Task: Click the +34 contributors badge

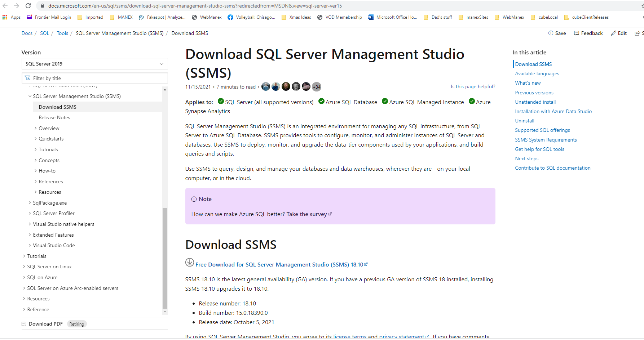Action: click(x=317, y=87)
